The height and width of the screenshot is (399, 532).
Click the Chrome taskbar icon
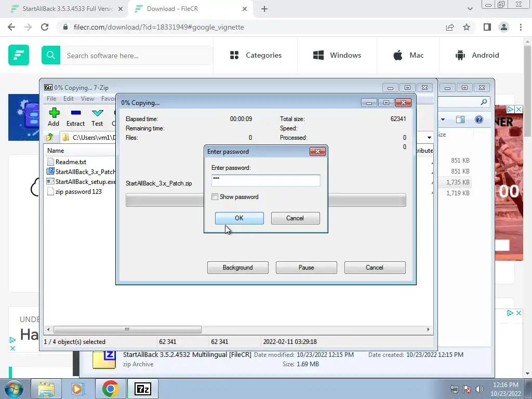coord(110,389)
